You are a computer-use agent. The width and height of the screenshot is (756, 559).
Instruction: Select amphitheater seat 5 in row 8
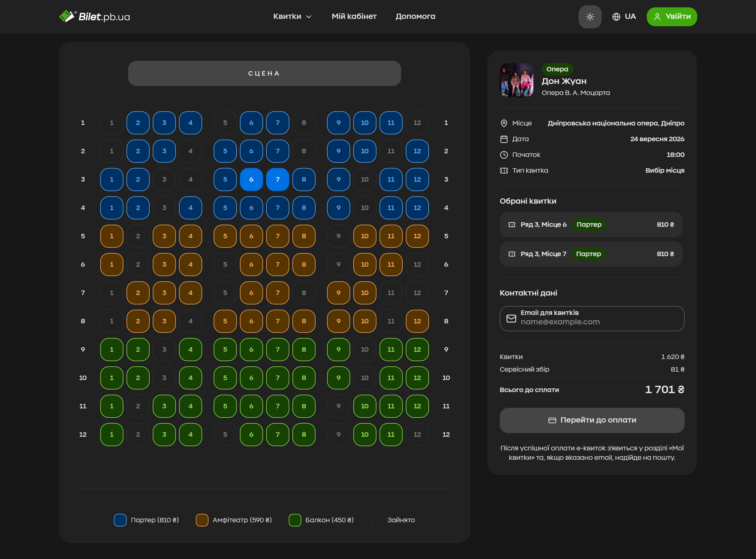225,321
